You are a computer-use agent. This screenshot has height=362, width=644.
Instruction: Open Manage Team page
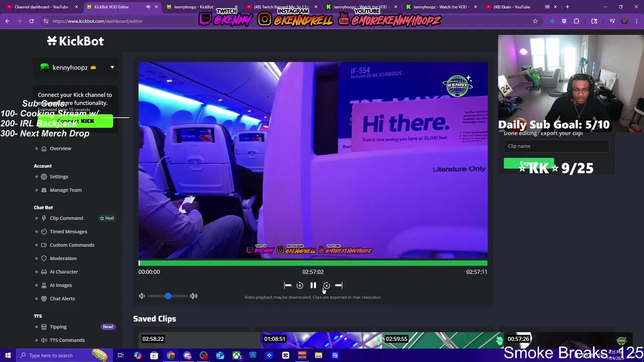(x=65, y=190)
